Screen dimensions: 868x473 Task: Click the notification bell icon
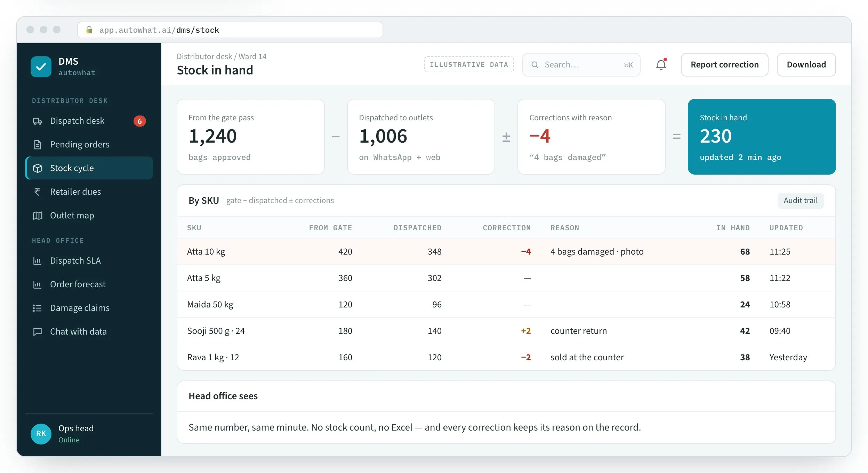point(661,65)
